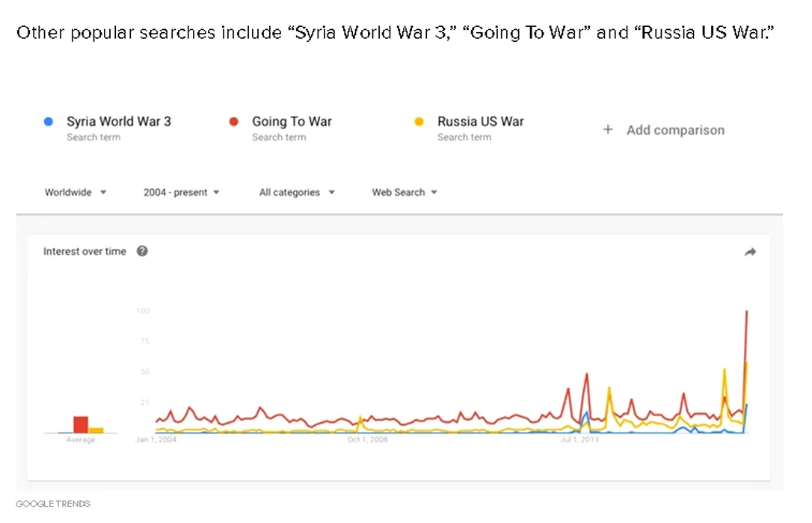812x523 pixels.
Task: Click the plus icon for Add comparison
Action: click(608, 129)
